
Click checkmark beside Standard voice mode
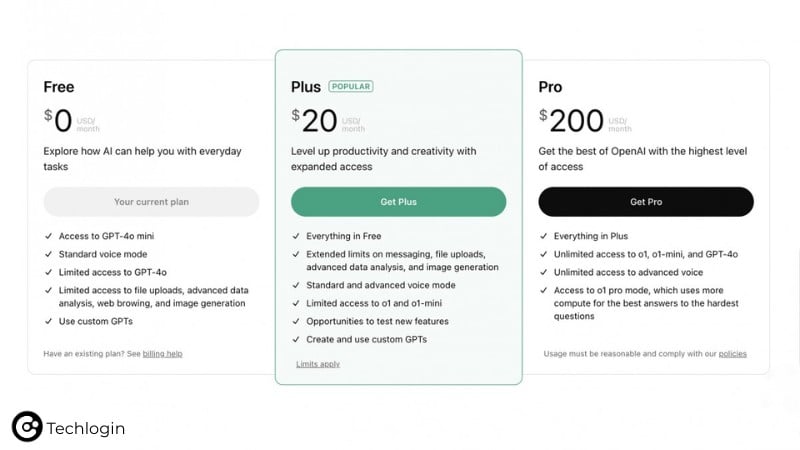click(48, 254)
